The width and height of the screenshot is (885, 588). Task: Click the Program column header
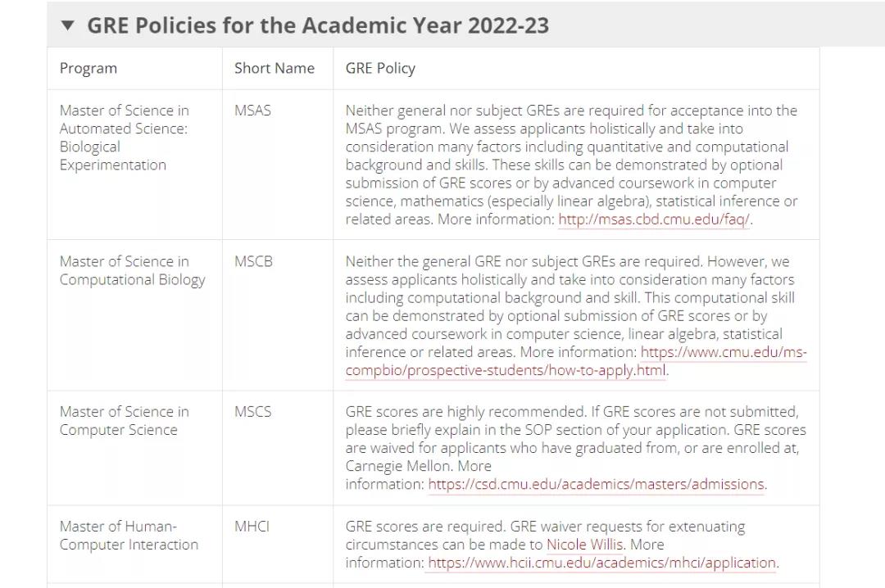coord(88,68)
